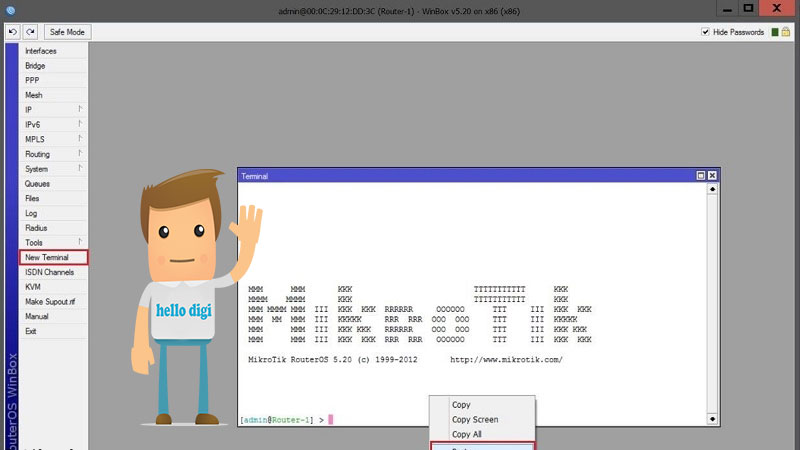This screenshot has width=800, height=450.
Task: Click the green status indicator icon
Action: [x=775, y=32]
